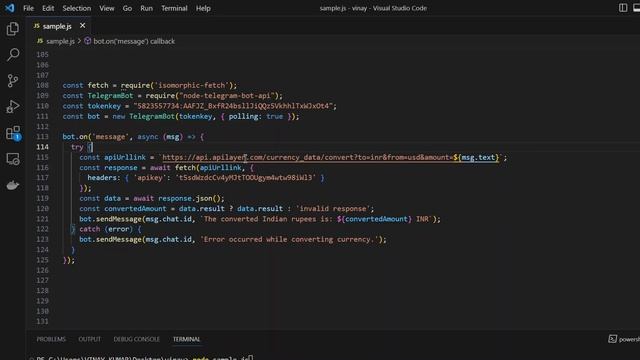Open the Go menu
The image size is (640, 360).
click(x=127, y=8)
